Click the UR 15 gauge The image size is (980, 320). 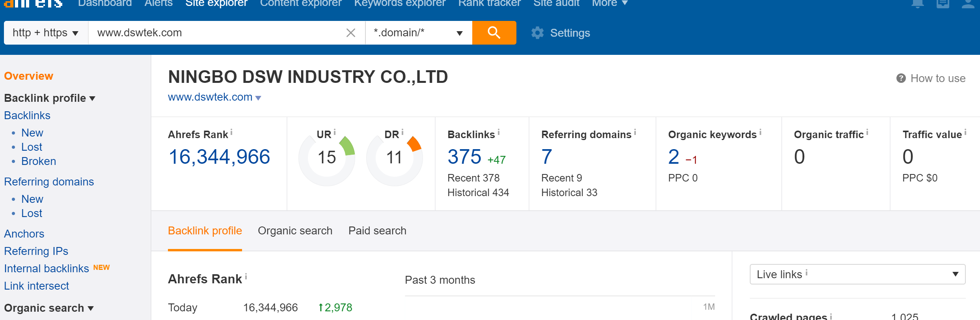point(327,157)
